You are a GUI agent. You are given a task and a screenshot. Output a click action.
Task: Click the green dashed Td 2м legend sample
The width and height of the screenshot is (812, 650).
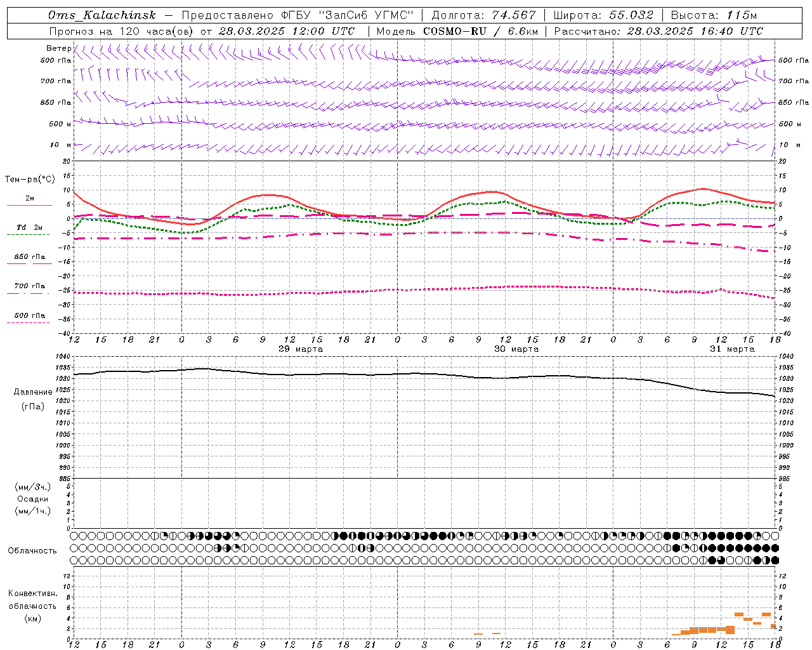[x=29, y=234]
